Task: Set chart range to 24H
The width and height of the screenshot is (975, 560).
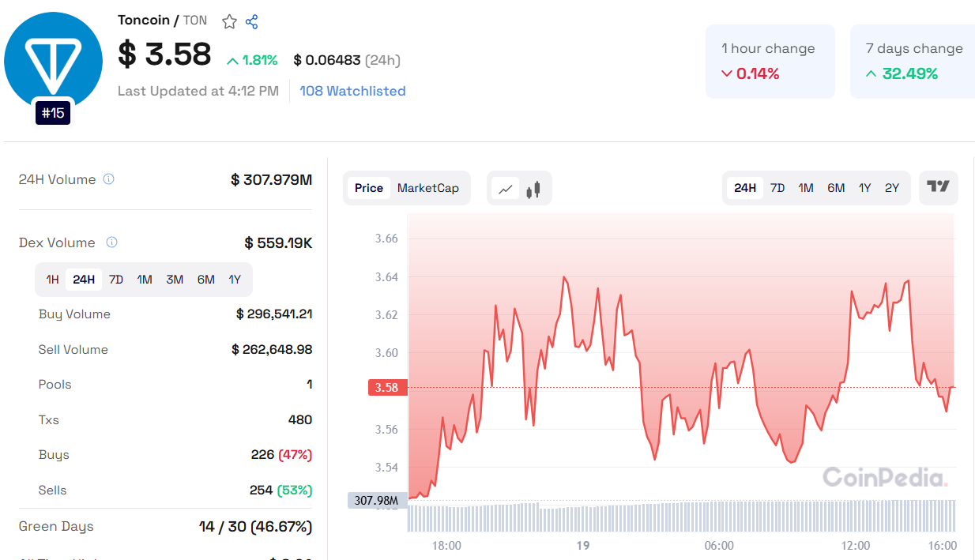Action: (x=745, y=188)
